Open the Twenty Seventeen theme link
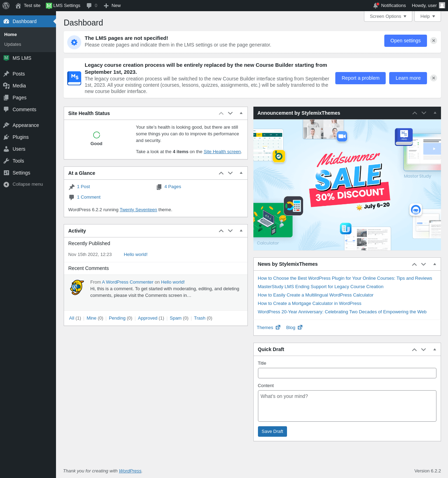The height and width of the screenshot is (478, 448). point(138,210)
